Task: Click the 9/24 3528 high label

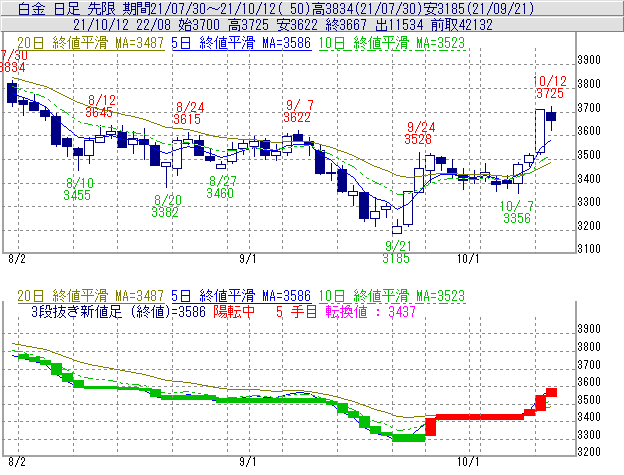Action: [419, 133]
